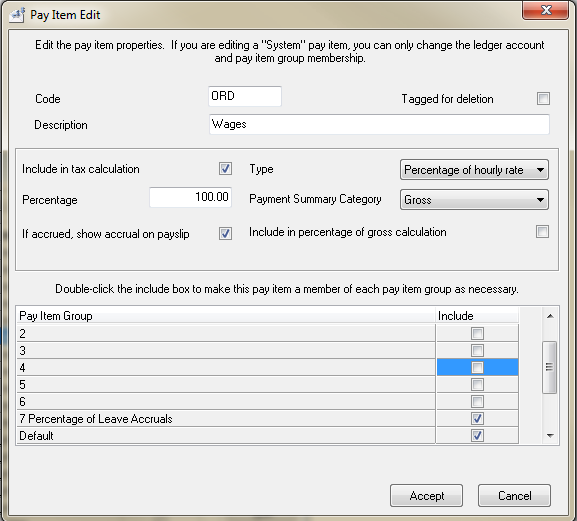
Task: Enable Include in percentage of gross calculation
Action: tap(542, 232)
